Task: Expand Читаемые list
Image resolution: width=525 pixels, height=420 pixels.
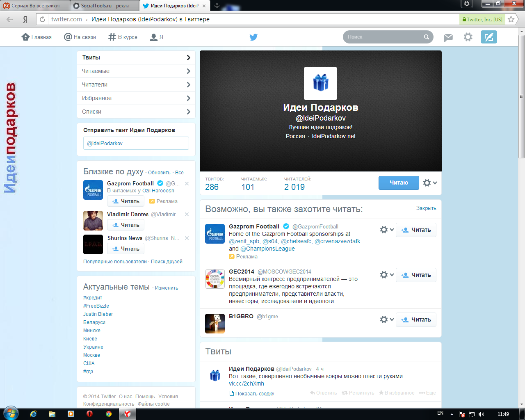Action: pos(136,71)
